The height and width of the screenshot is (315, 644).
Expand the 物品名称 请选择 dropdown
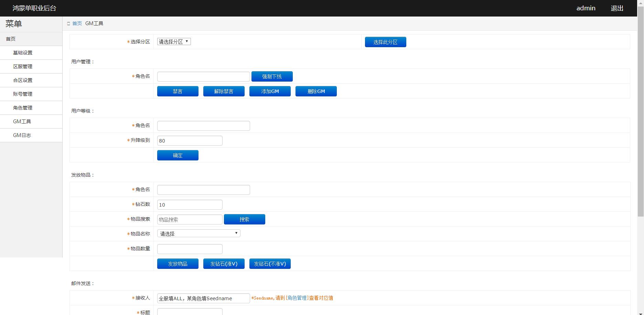click(198, 233)
